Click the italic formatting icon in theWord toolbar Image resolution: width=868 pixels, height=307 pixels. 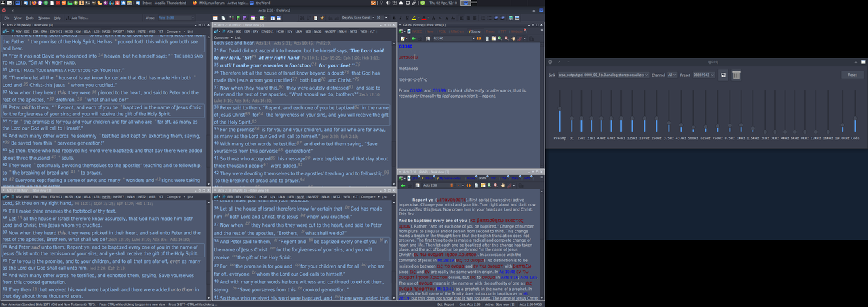[x=401, y=18]
